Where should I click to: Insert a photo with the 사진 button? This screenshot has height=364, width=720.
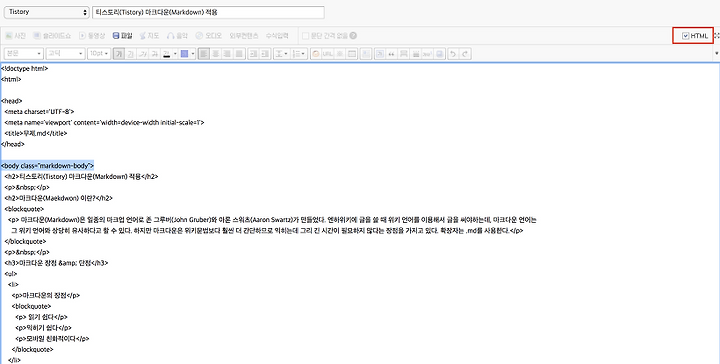15,36
